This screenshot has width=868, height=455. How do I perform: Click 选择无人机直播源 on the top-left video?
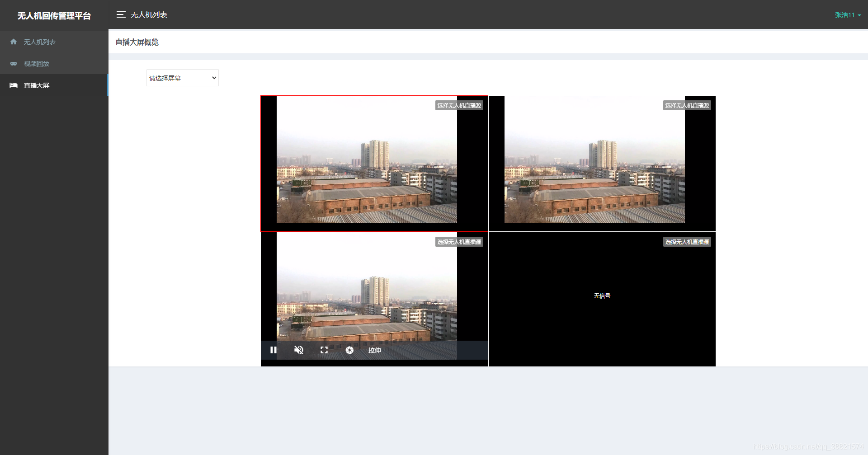[x=459, y=105]
